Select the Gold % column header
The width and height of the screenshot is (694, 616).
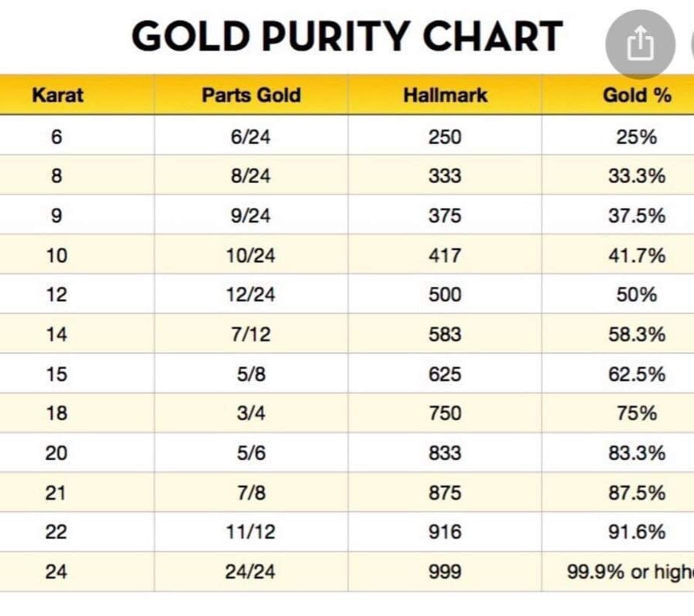[x=637, y=96]
